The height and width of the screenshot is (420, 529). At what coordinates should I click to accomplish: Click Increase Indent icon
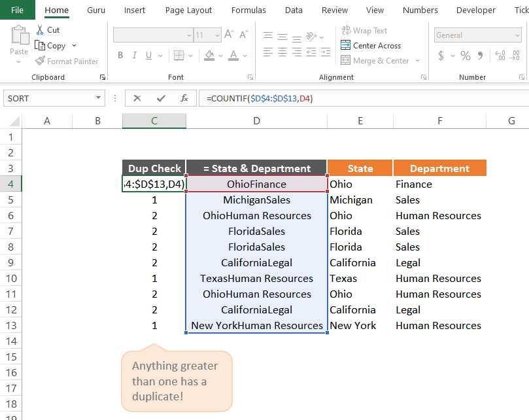click(326, 52)
